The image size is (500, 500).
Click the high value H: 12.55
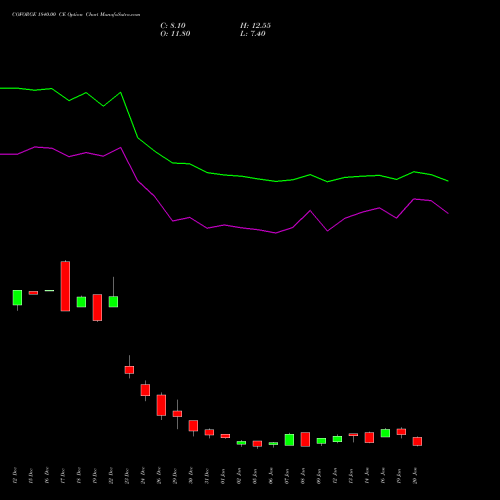click(255, 26)
